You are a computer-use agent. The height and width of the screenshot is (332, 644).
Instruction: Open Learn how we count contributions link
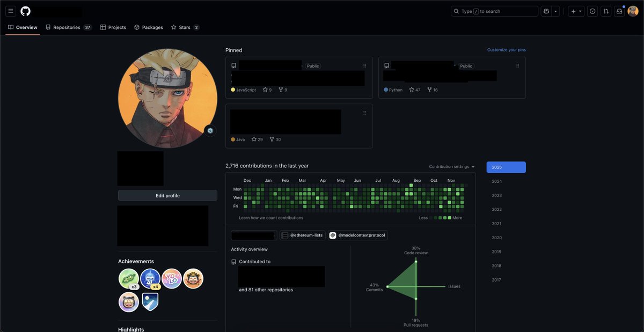[271, 218]
